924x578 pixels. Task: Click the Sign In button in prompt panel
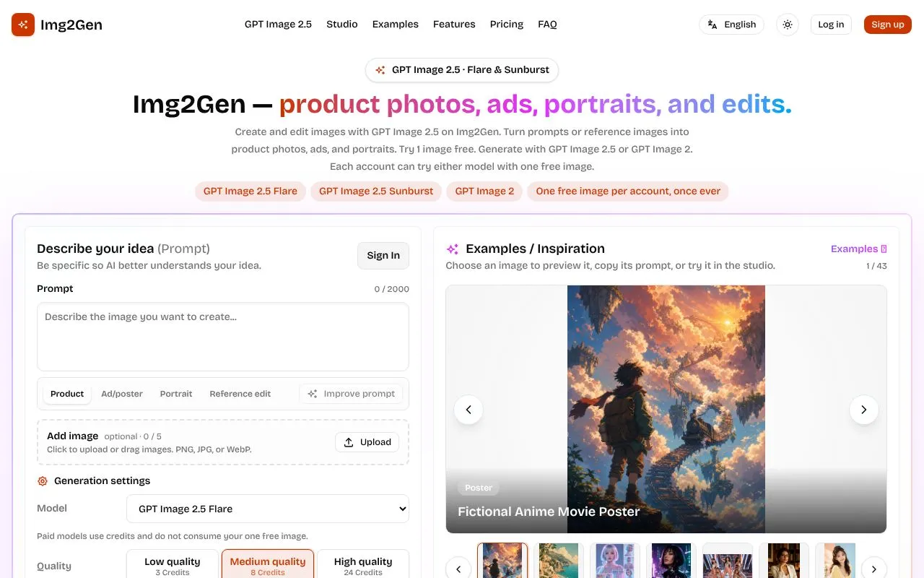(x=383, y=255)
